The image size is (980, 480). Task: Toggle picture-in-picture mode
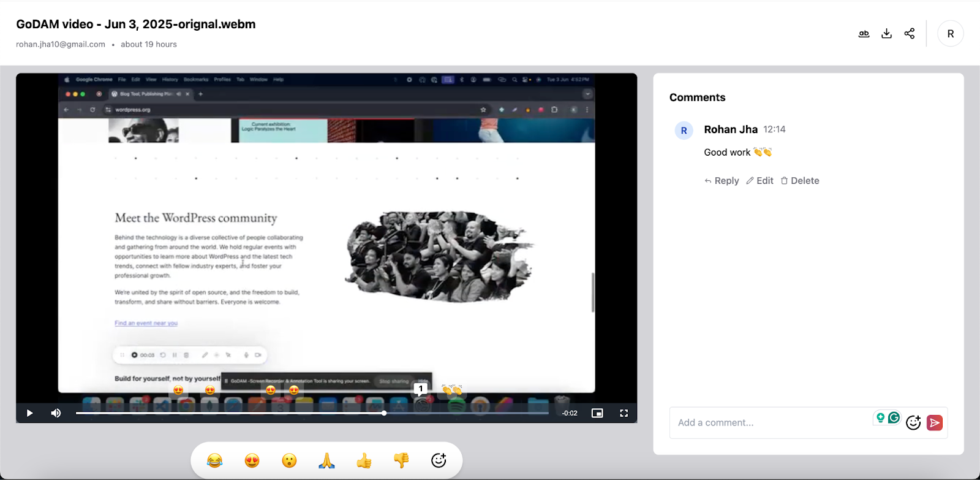pos(597,413)
